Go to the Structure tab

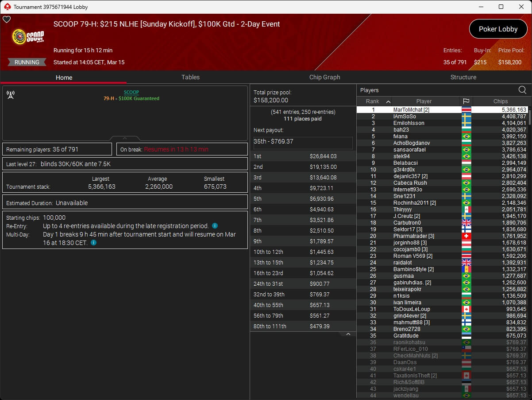click(463, 77)
